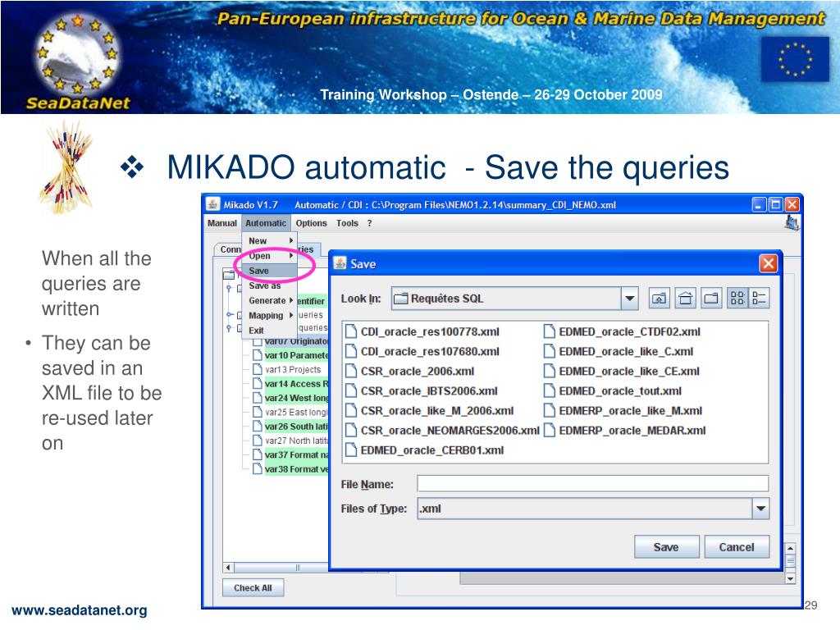Open the Options menu
The width and height of the screenshot is (840, 630).
pos(311,223)
